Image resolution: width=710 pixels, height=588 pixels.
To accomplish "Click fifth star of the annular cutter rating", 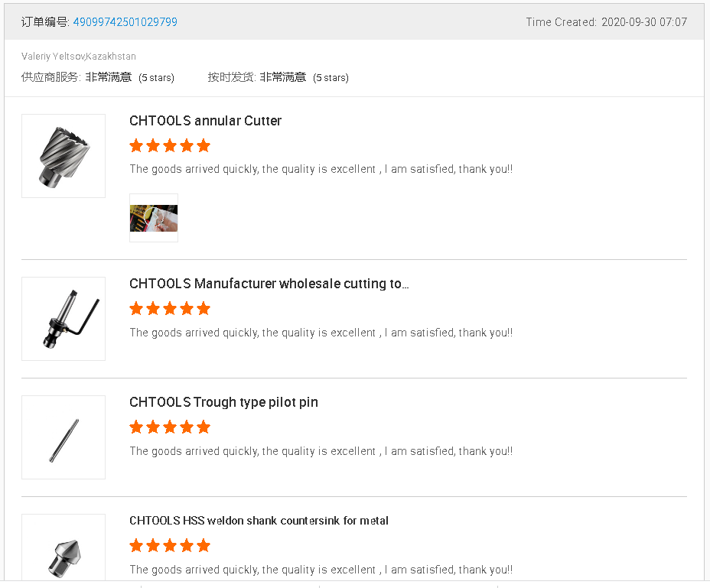I will coord(204,146).
